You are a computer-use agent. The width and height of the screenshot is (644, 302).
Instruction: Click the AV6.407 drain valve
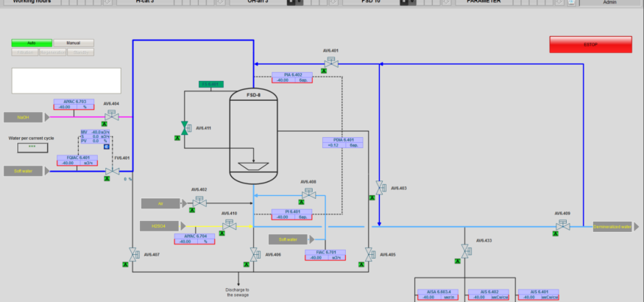click(x=134, y=255)
